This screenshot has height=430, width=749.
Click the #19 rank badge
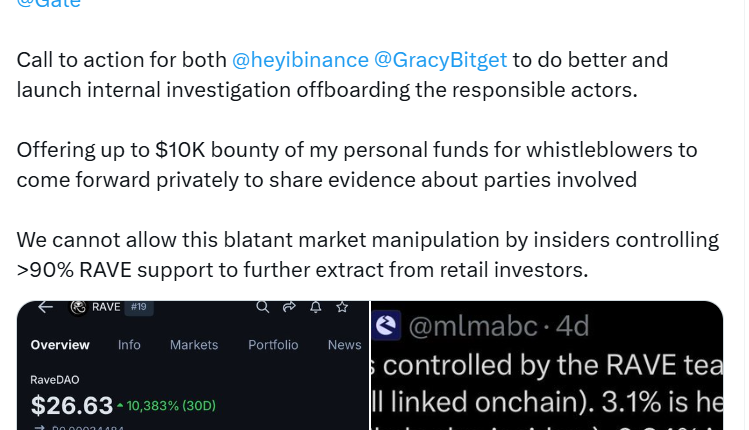click(138, 307)
